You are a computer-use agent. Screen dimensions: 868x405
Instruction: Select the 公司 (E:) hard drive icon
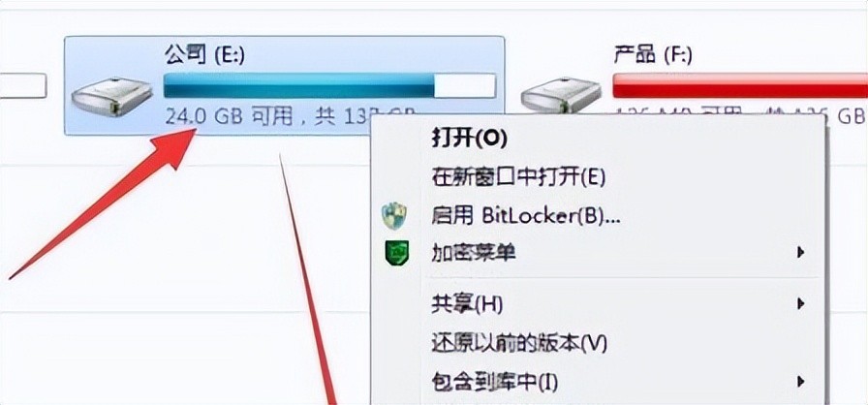click(x=111, y=97)
